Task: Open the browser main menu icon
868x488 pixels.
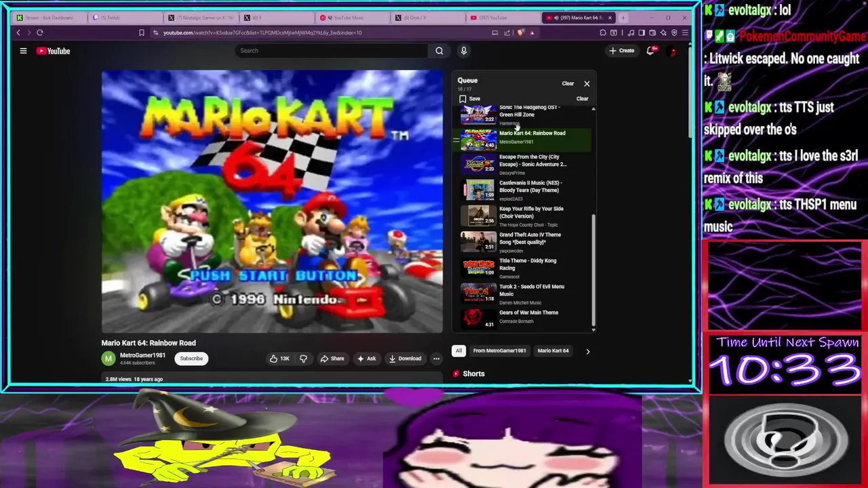Action: click(685, 33)
